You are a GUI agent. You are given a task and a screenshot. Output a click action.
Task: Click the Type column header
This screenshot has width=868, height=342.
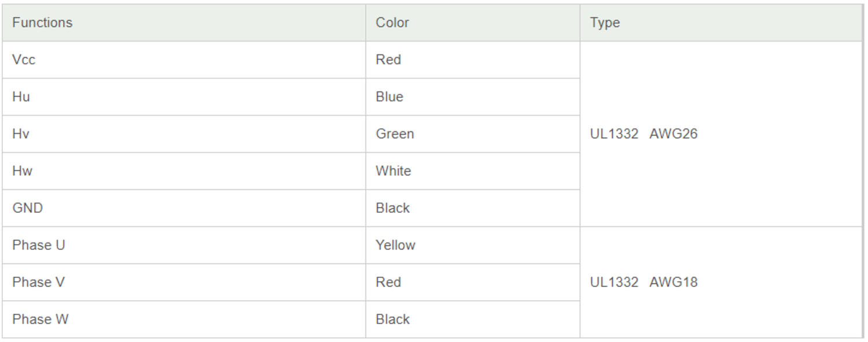point(605,23)
